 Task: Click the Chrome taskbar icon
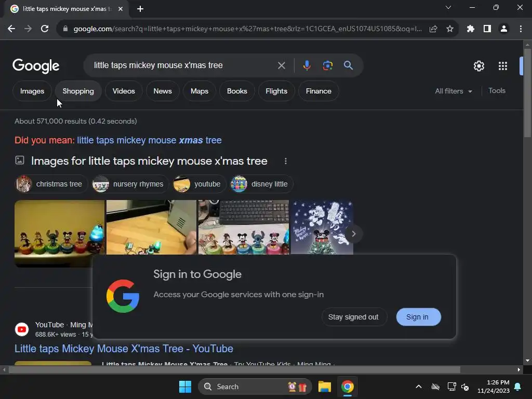tap(348, 387)
